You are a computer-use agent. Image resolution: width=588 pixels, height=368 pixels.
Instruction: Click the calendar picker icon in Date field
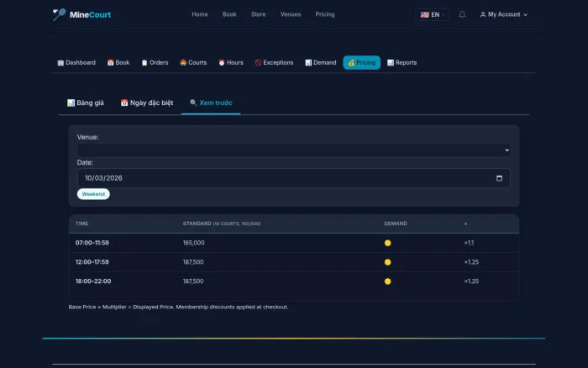499,178
